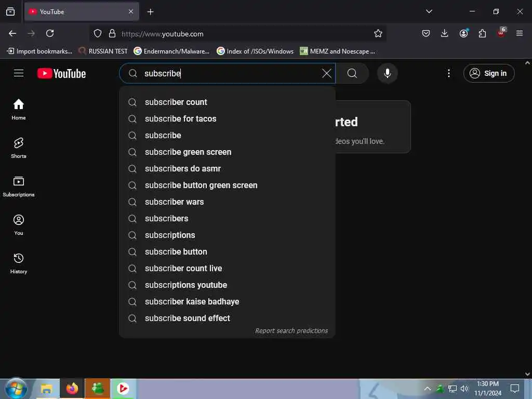This screenshot has height=399, width=532.
Task: Choose the plain 'subscribe' suggestion
Action: tap(227, 136)
